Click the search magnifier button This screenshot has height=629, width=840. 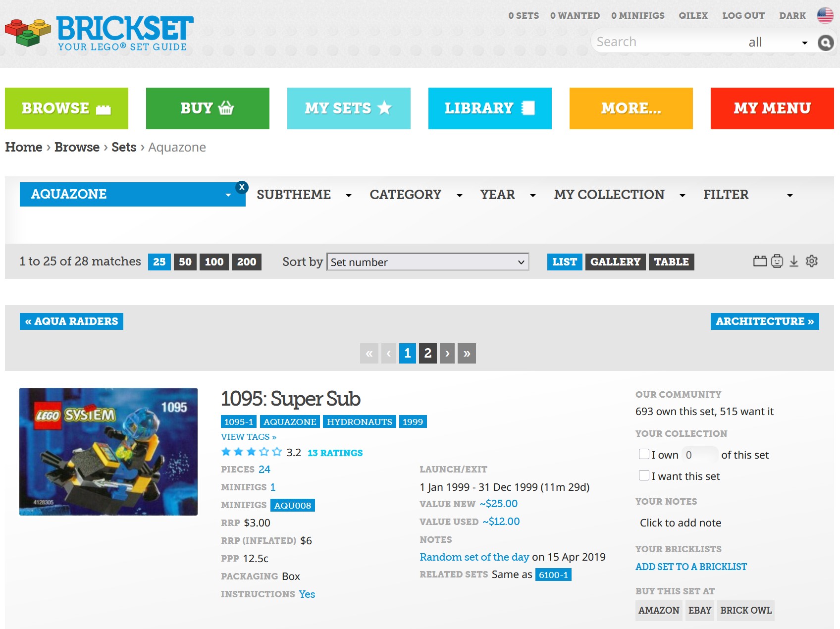[x=825, y=43]
